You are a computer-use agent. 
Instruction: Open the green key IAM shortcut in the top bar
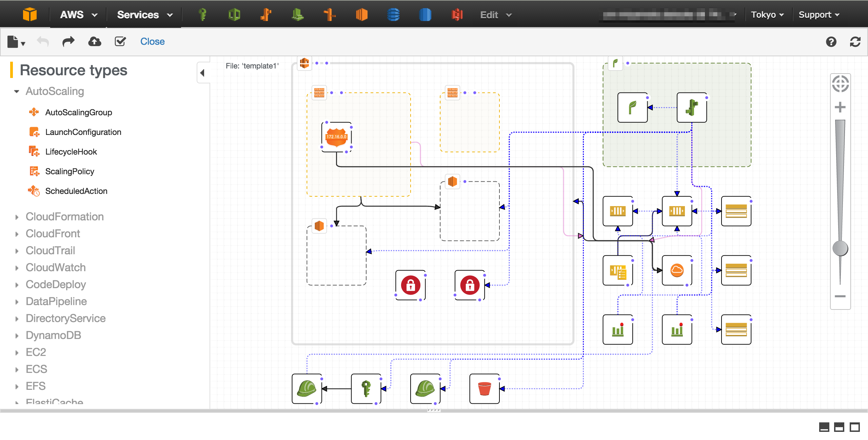point(203,15)
